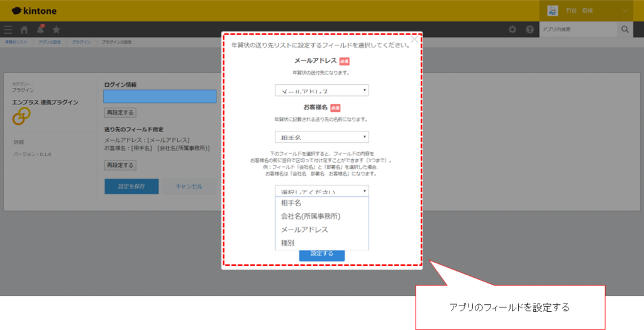Open the help question mark icon
Viewport: 644px width, 330px height.
coord(530,30)
